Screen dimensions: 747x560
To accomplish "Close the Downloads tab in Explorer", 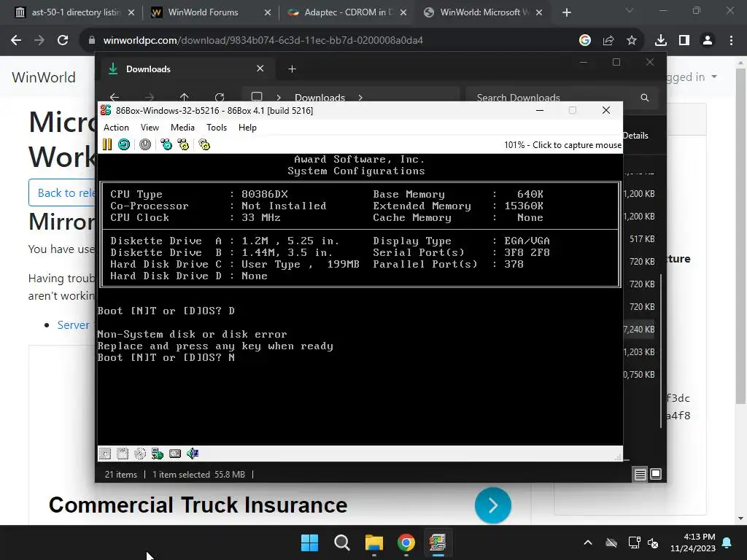I will point(260,69).
